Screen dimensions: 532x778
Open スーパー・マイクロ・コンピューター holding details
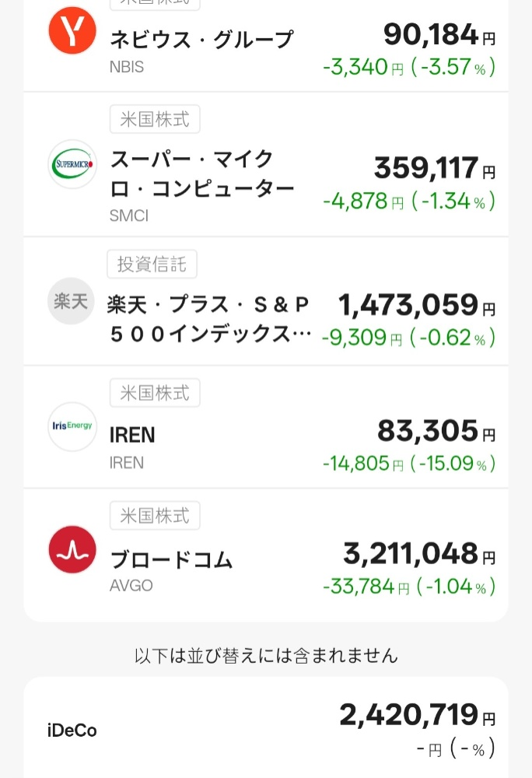[x=201, y=173]
